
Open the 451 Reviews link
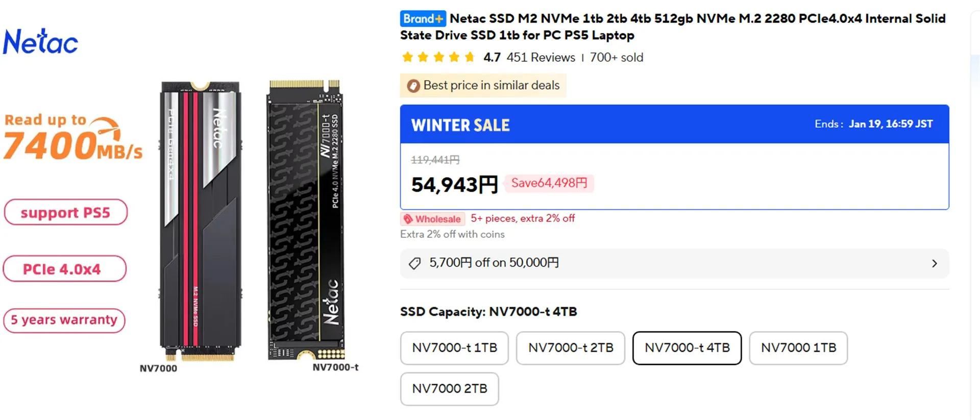[541, 58]
